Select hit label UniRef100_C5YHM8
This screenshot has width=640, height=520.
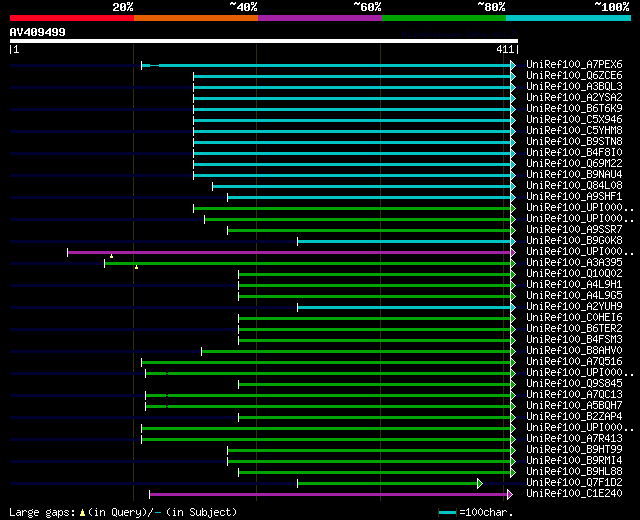574,131
